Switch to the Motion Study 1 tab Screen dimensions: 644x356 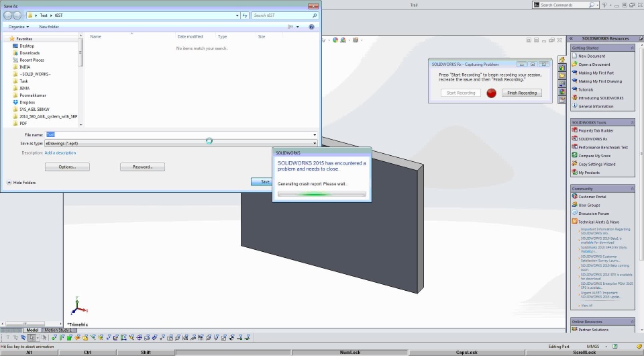point(58,330)
